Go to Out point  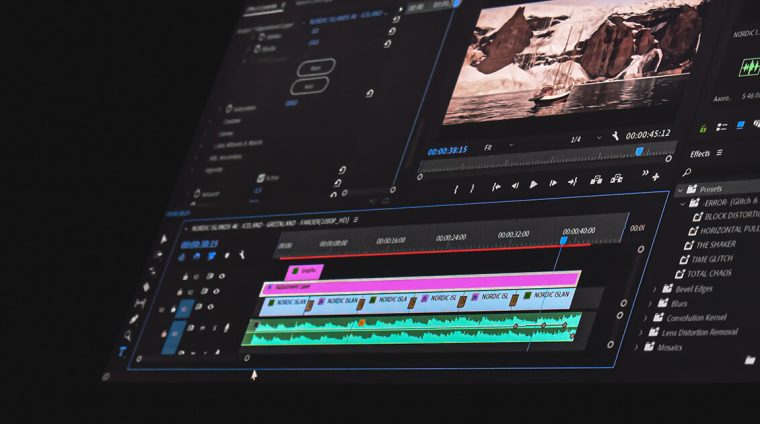(572, 182)
